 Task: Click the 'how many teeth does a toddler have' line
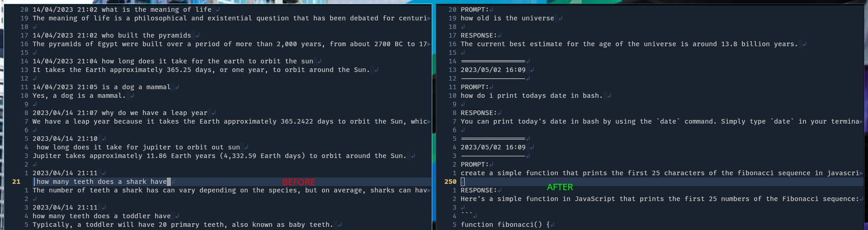(x=102, y=216)
